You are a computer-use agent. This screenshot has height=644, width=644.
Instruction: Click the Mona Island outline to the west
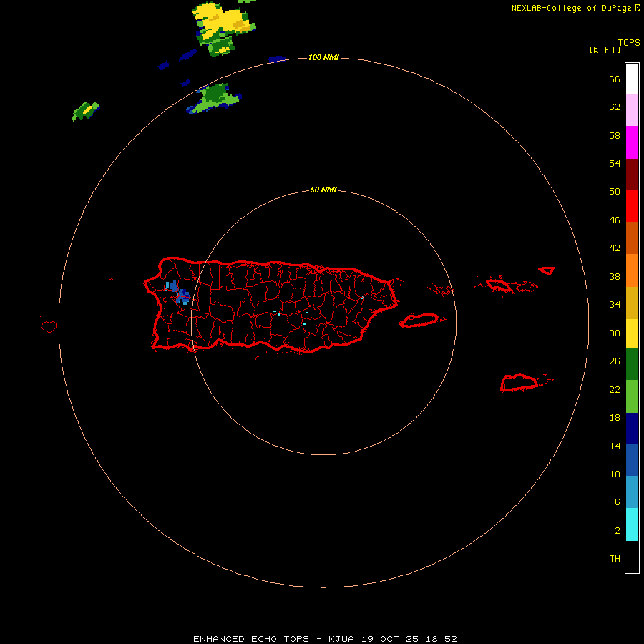pos(49,326)
